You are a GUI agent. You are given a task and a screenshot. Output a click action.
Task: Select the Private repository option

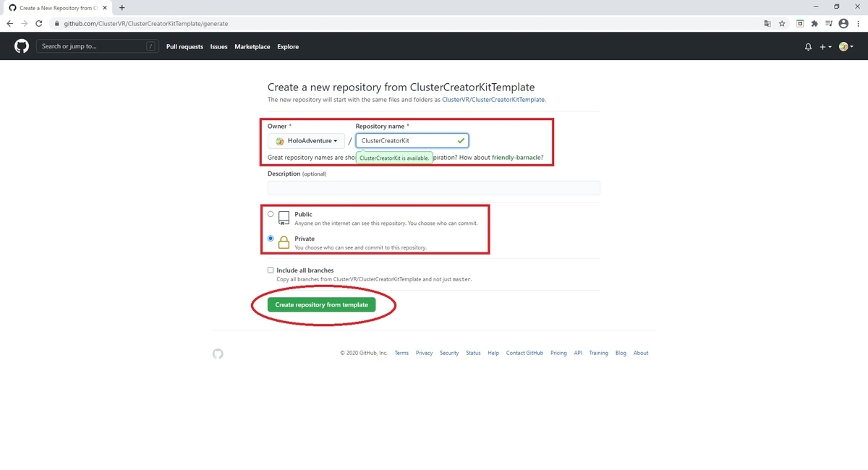pyautogui.click(x=271, y=238)
